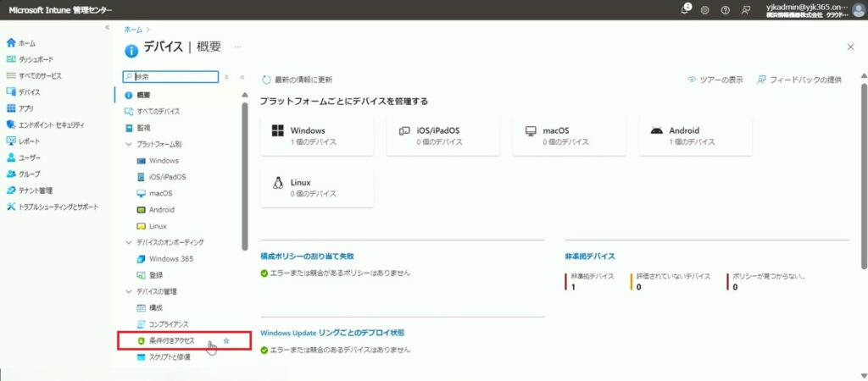The width and height of the screenshot is (868, 381).
Task: Open 構成ポリシーの割り当て失敗 link
Action: pyautogui.click(x=307, y=256)
